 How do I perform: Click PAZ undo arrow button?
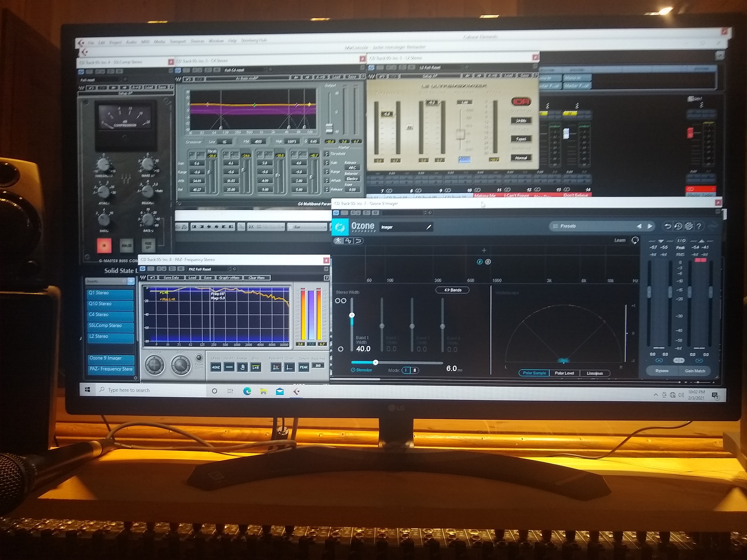(x=153, y=277)
